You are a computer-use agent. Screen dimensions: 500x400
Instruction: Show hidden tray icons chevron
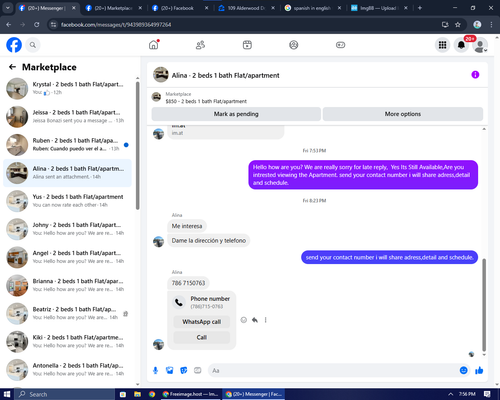pyautogui.click(x=450, y=394)
